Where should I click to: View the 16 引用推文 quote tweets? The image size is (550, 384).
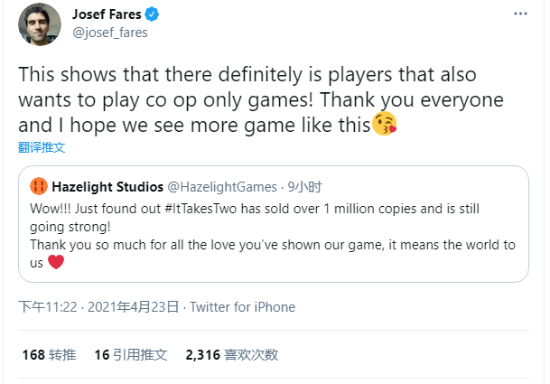(131, 355)
